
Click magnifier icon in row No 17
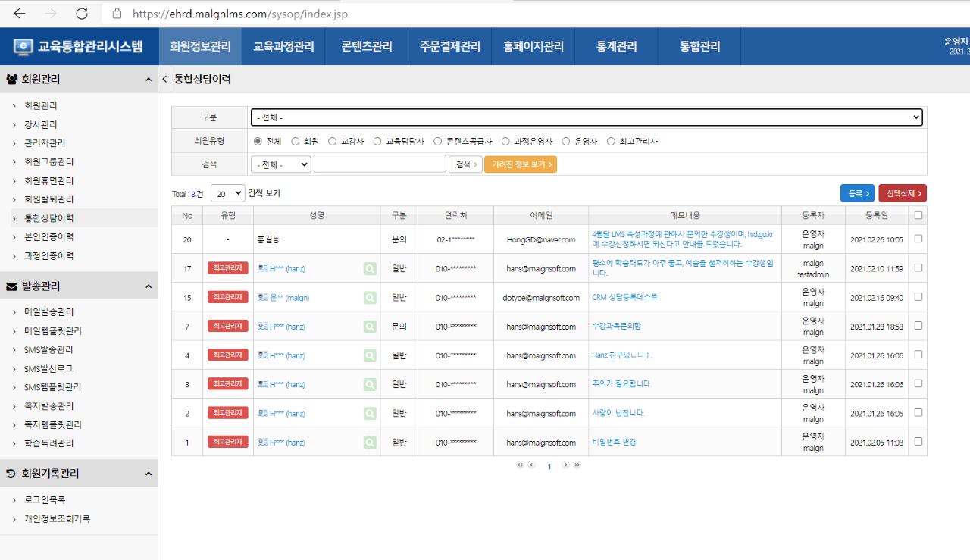[x=369, y=268]
